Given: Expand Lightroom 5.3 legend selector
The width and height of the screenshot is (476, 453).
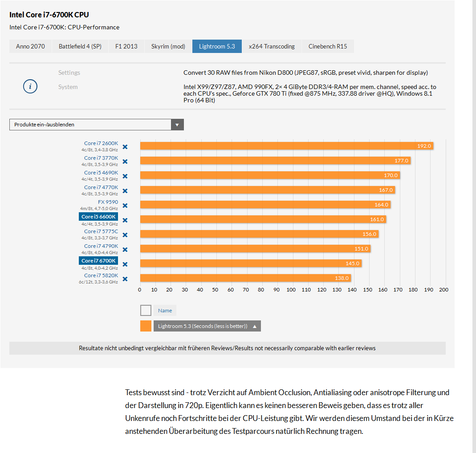Looking at the screenshot, I should click(207, 326).
